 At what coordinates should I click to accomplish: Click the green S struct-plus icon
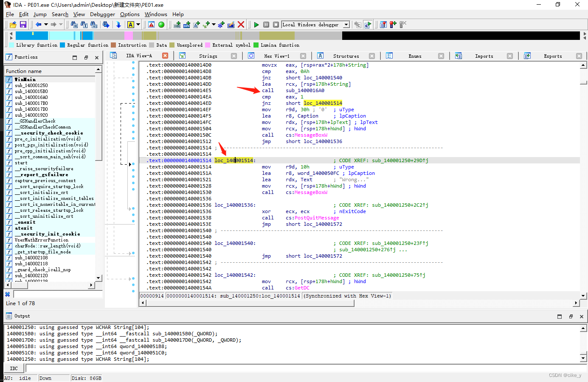(206, 25)
